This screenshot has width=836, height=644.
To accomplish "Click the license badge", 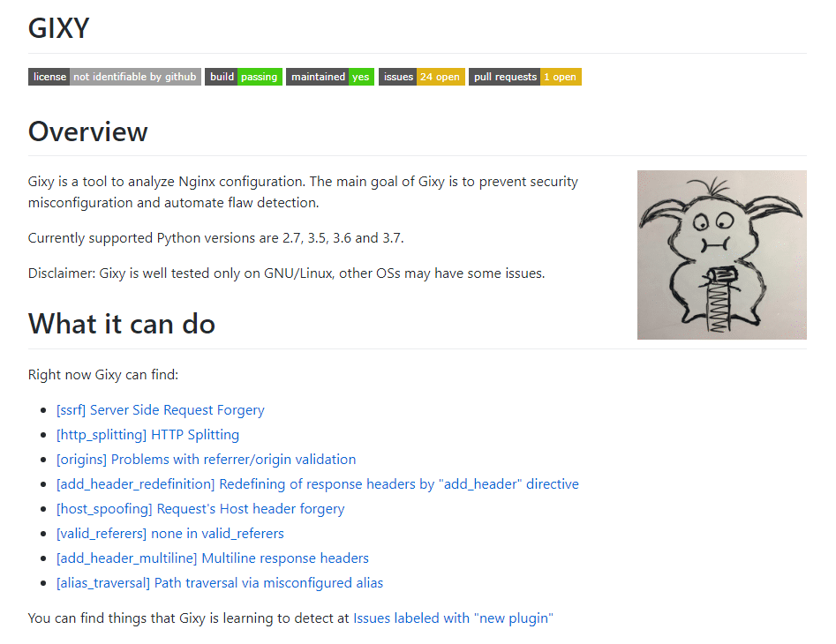I will pos(115,77).
